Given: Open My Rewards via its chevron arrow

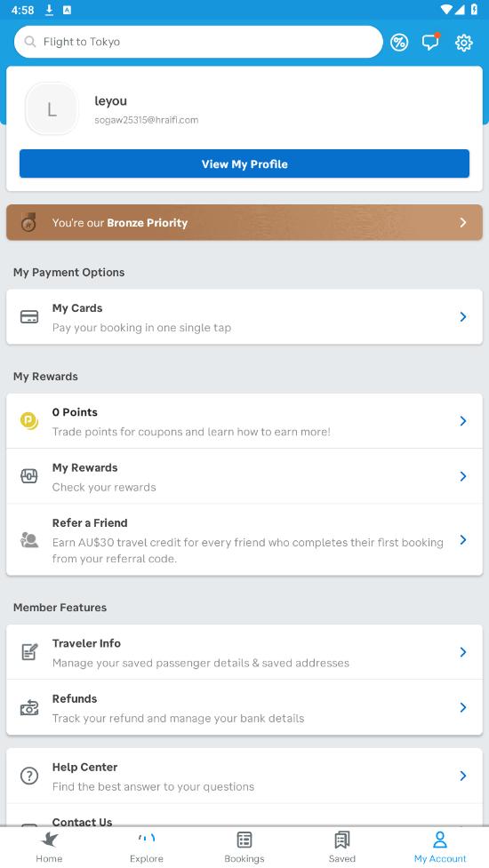Looking at the screenshot, I should [463, 476].
